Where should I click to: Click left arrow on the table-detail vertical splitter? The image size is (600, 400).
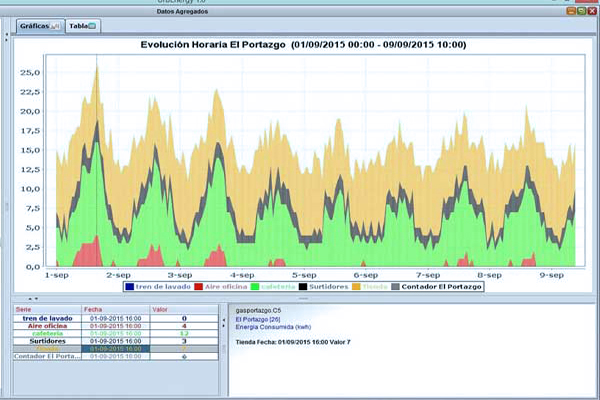pyautogui.click(x=223, y=320)
